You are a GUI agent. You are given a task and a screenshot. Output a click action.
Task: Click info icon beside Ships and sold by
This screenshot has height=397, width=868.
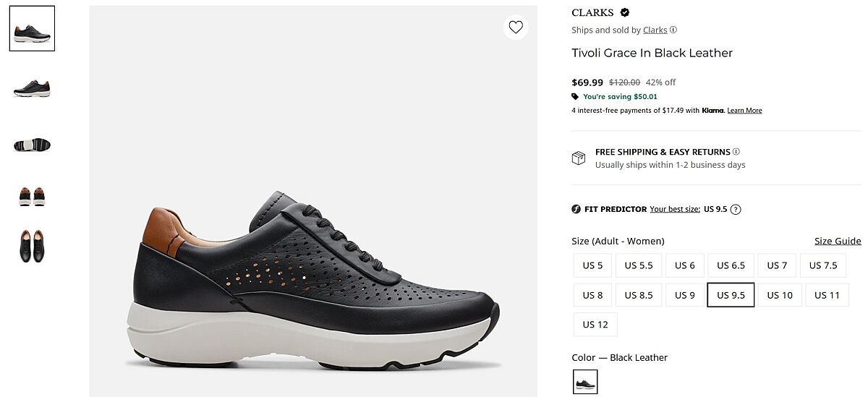(x=673, y=30)
